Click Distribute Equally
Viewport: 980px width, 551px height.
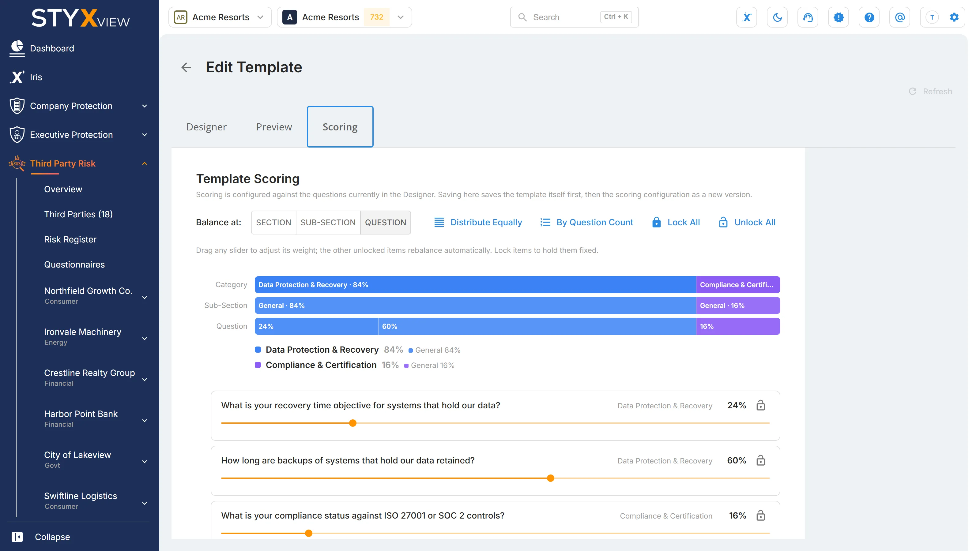(478, 223)
